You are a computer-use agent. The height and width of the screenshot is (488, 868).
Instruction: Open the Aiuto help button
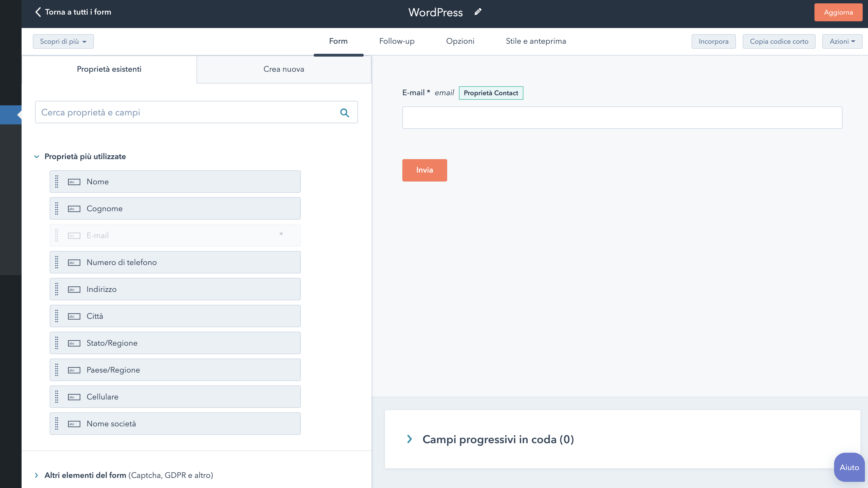(x=849, y=467)
